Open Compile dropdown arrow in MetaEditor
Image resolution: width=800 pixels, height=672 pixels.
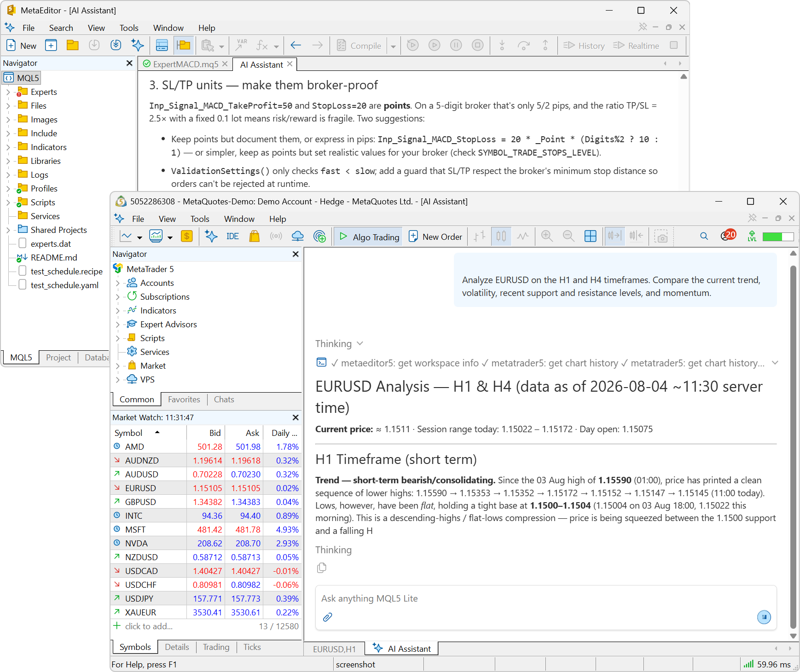(x=393, y=46)
